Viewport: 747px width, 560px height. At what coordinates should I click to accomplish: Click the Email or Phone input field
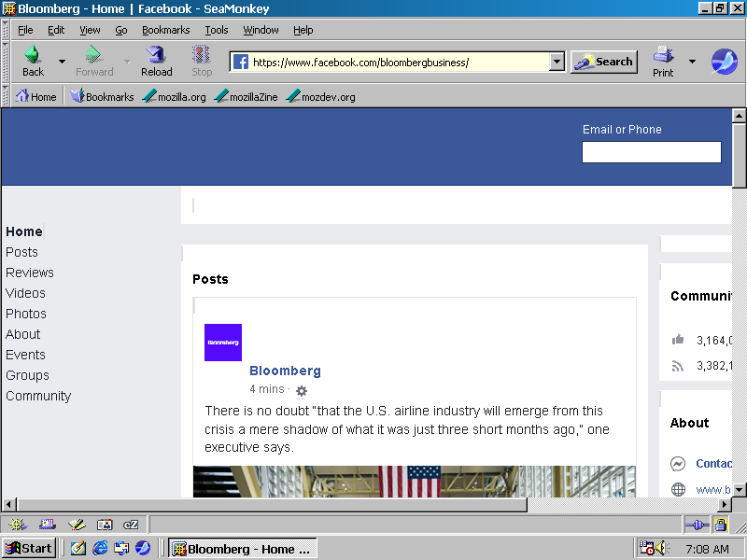(x=651, y=152)
